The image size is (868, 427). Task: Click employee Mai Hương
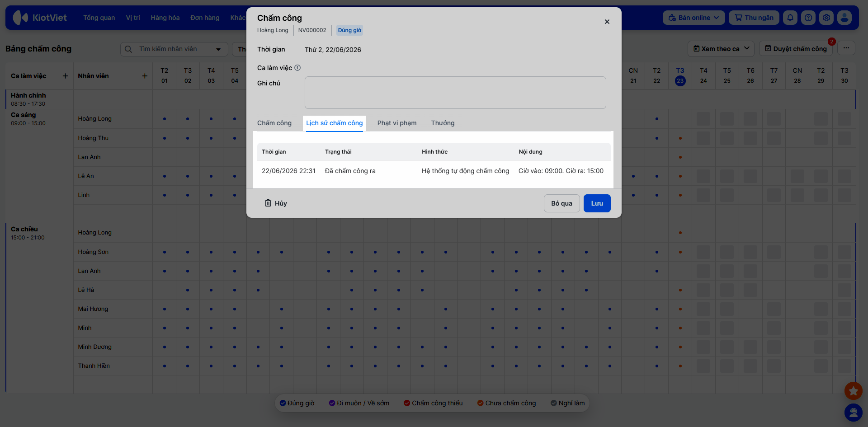(93, 309)
